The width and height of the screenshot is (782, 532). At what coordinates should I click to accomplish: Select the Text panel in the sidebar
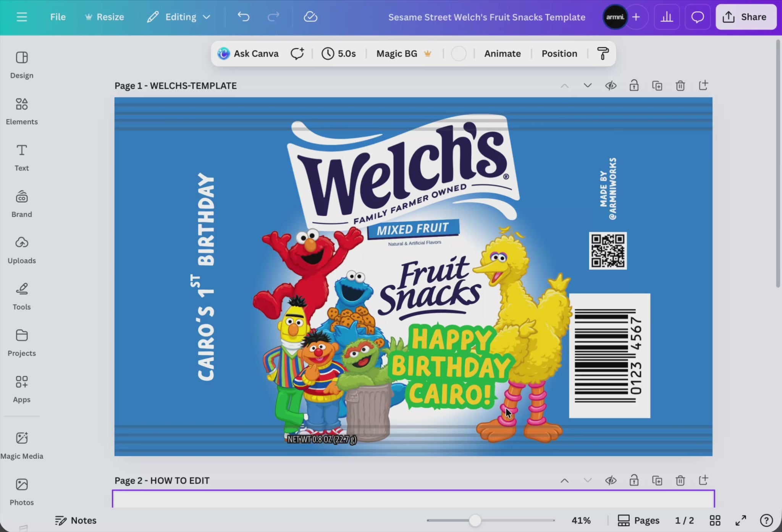click(21, 157)
